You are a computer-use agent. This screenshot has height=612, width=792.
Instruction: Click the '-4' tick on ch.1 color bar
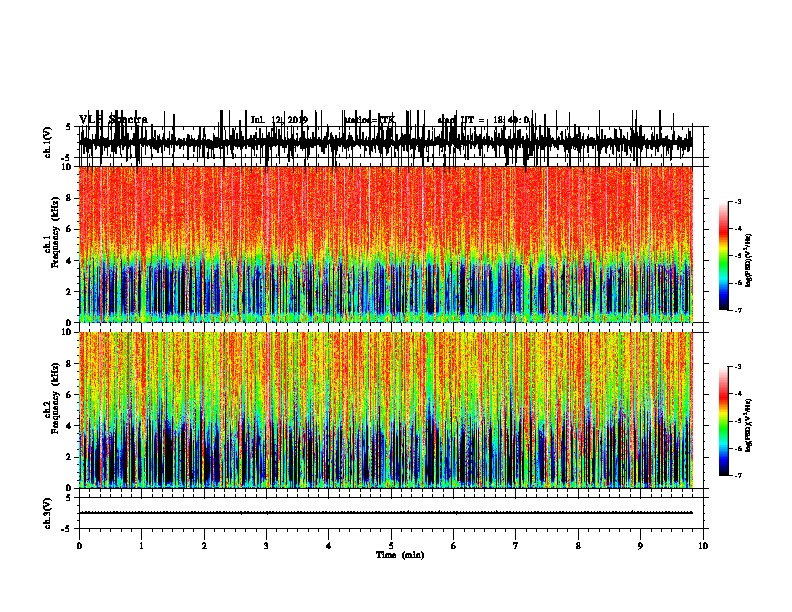(737, 229)
